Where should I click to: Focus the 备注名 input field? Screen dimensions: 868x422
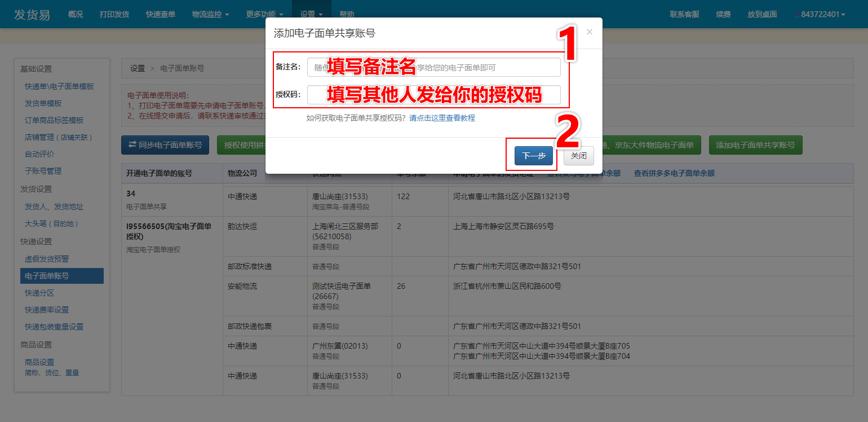click(x=434, y=67)
